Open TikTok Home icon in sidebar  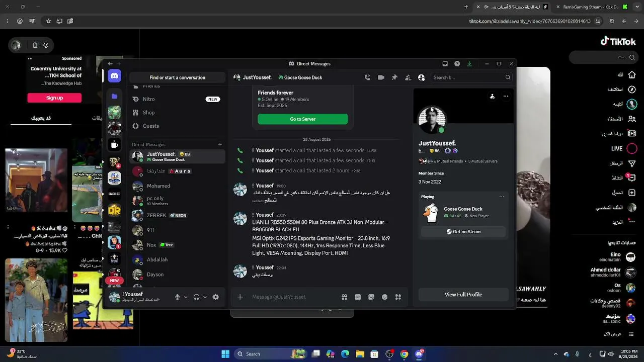click(x=632, y=75)
